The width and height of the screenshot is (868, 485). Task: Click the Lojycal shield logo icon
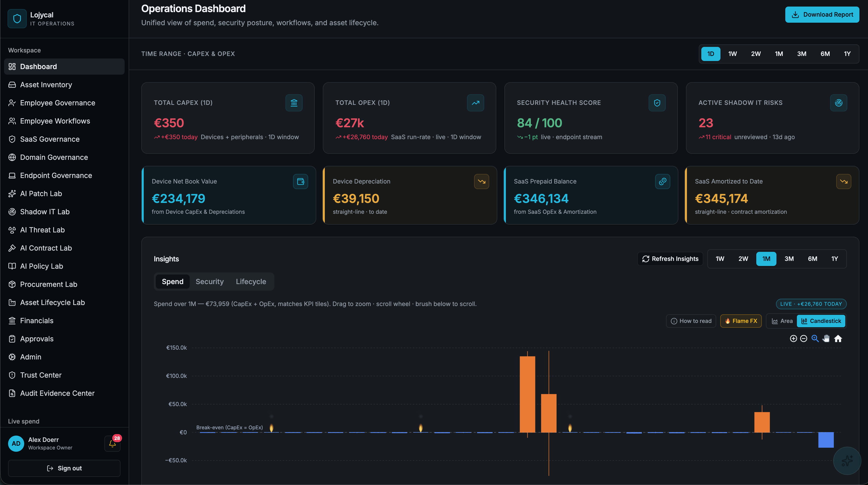tap(17, 18)
